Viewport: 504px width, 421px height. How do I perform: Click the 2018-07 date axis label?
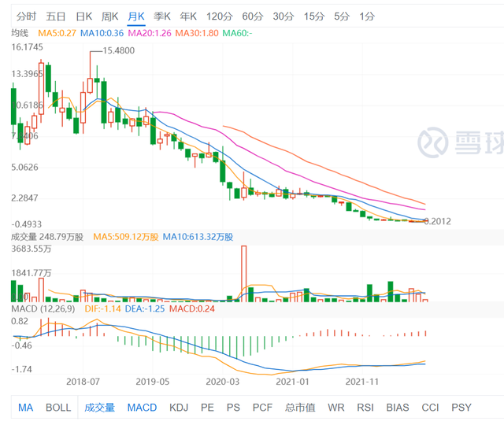[83, 382]
